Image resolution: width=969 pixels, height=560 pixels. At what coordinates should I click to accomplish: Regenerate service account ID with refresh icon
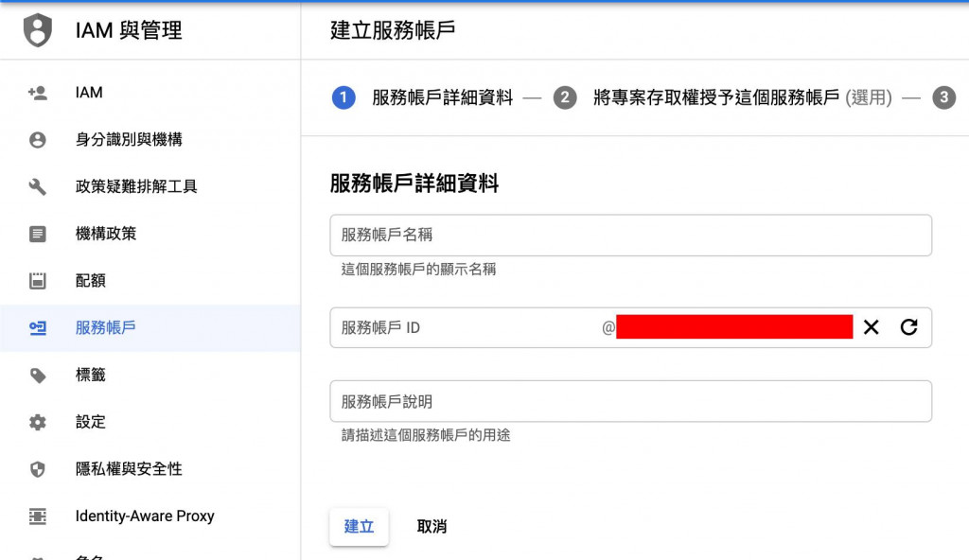(908, 327)
